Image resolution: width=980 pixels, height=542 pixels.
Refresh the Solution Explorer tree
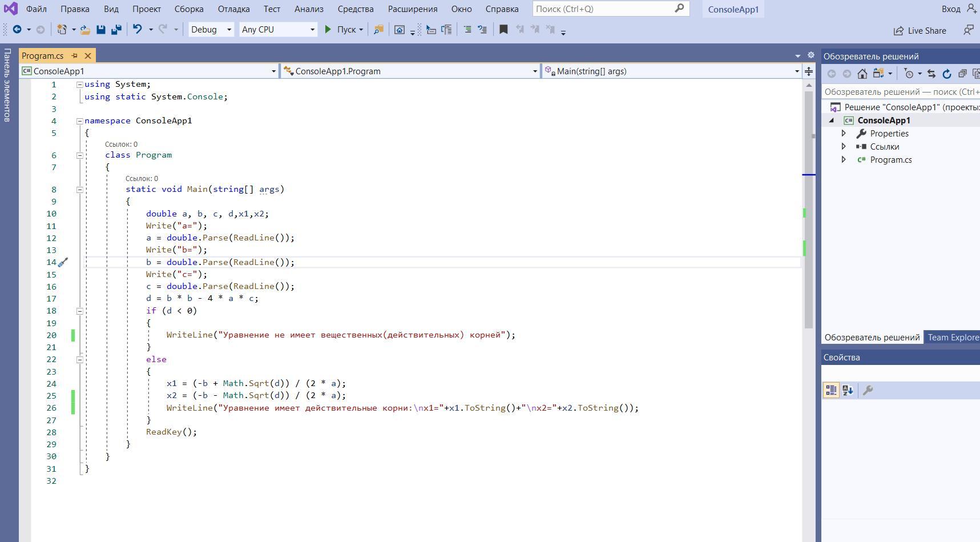point(947,74)
